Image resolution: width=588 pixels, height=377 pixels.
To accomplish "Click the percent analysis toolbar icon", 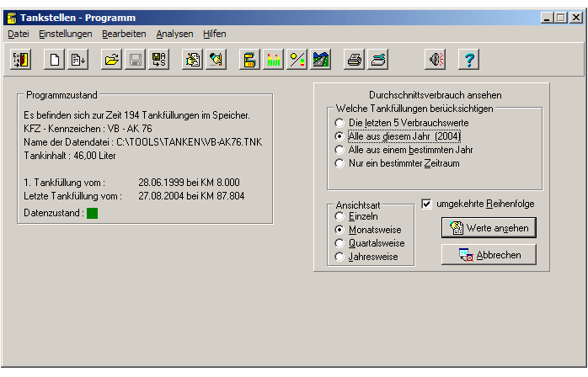I will click(297, 59).
